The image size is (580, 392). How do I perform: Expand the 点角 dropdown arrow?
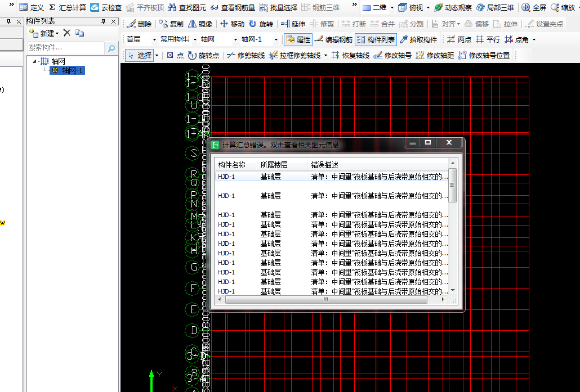pos(534,39)
